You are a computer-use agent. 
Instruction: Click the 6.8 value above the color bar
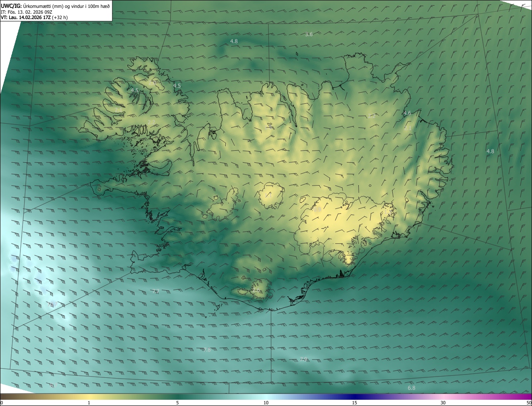[x=411, y=388]
